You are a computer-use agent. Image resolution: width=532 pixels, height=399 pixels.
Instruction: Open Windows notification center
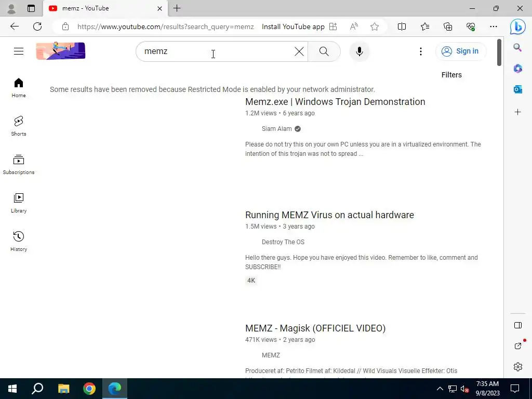point(515,389)
